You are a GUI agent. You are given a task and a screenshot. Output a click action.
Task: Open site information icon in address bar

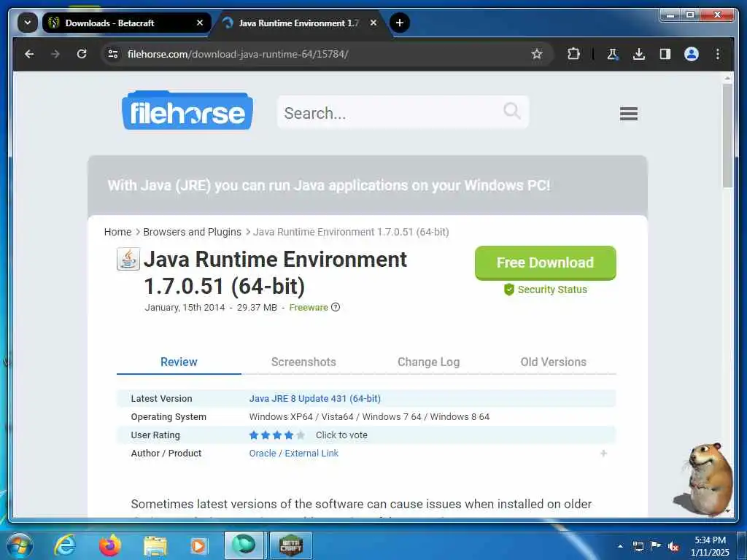(113, 54)
